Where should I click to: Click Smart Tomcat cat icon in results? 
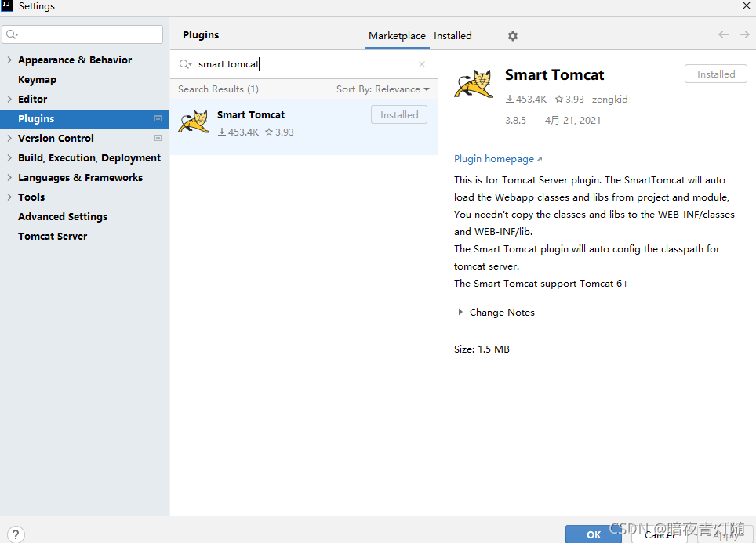(x=194, y=121)
